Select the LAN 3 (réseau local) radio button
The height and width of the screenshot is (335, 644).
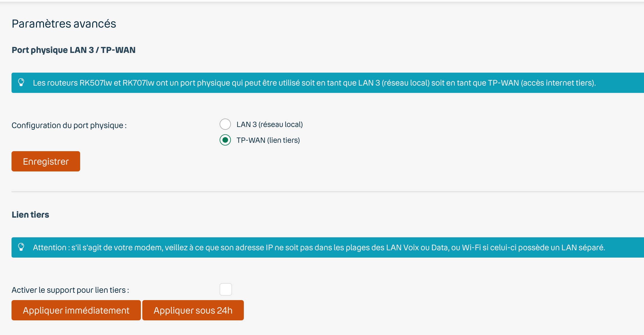click(225, 124)
